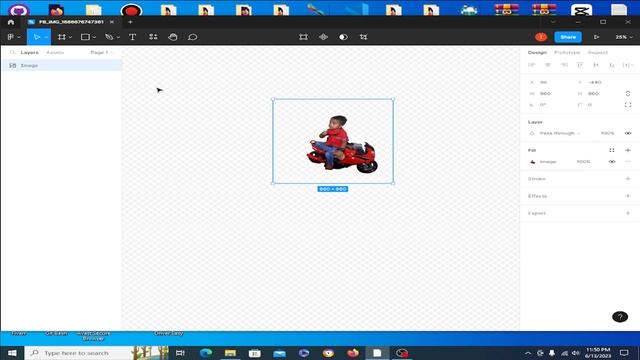Viewport: 640px width, 360px height.
Task: Open the Figma home tab
Action: point(11,22)
